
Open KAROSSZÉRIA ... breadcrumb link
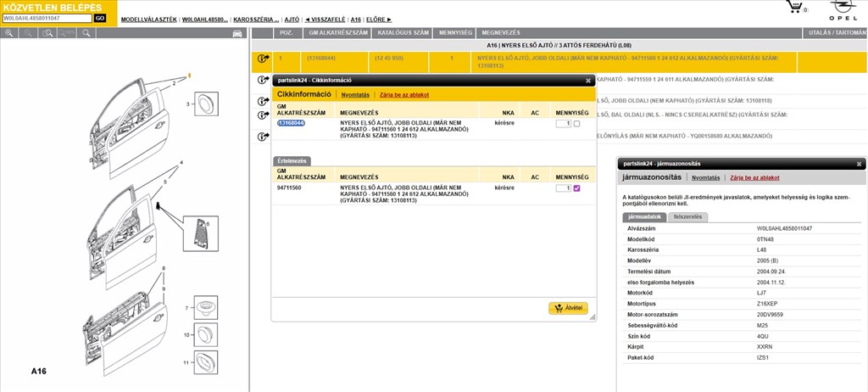click(x=256, y=20)
